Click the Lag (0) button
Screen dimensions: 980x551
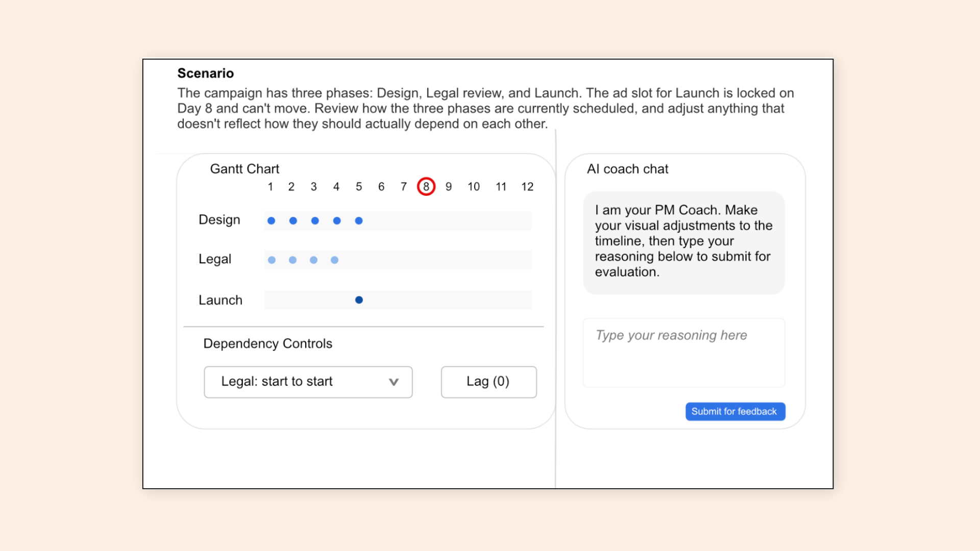488,382
